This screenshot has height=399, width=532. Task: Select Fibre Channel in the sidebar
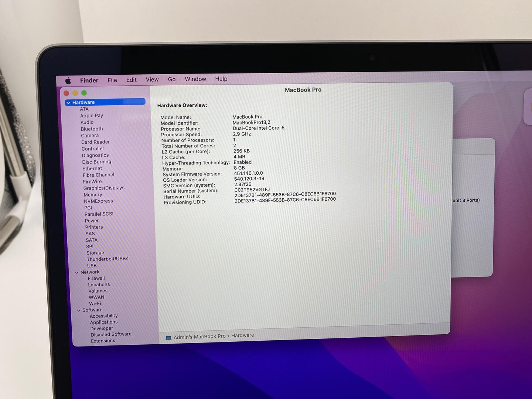point(99,175)
